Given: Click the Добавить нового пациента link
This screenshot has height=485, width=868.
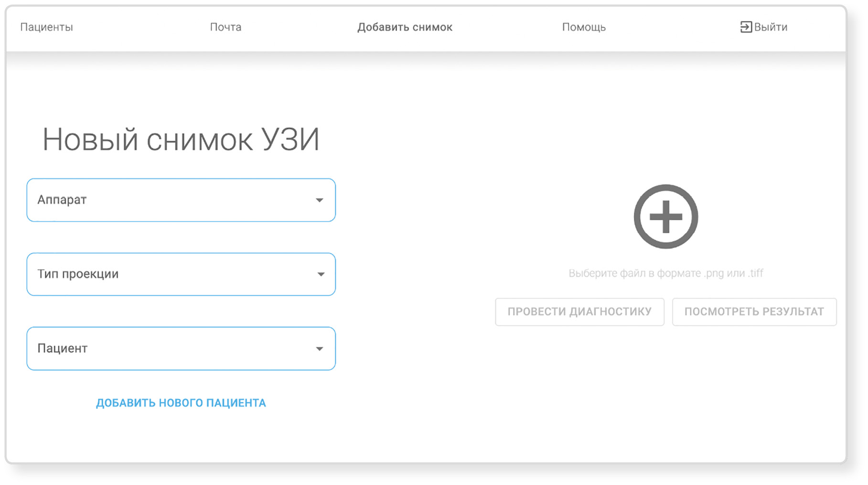Looking at the screenshot, I should 181,403.
